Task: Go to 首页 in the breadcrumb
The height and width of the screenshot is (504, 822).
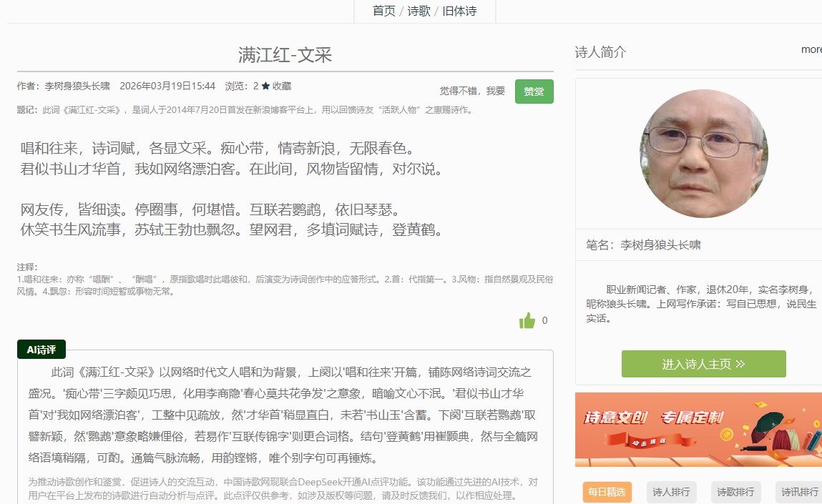Action: [383, 11]
